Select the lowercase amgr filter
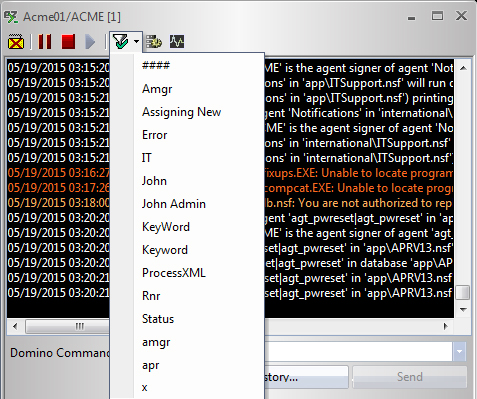The image size is (477, 399). 156,343
